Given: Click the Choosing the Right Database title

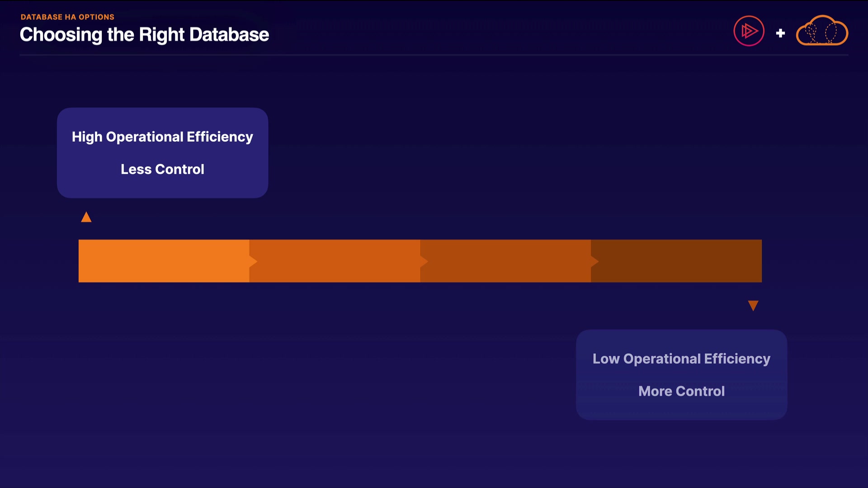Looking at the screenshot, I should (144, 35).
